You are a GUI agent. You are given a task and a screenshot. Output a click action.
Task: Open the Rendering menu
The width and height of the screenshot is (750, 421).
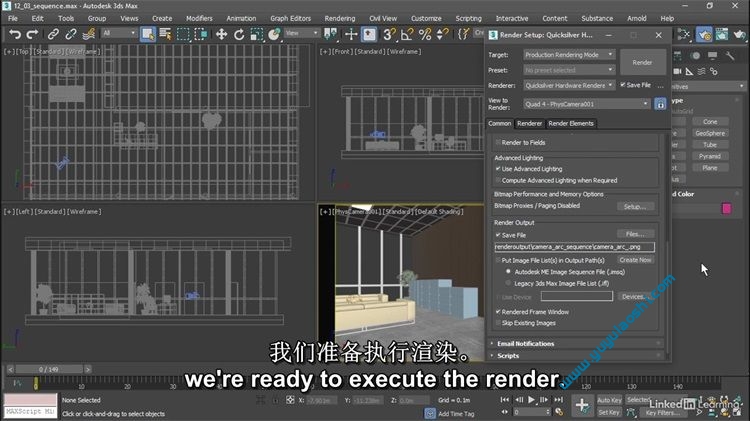(x=340, y=18)
